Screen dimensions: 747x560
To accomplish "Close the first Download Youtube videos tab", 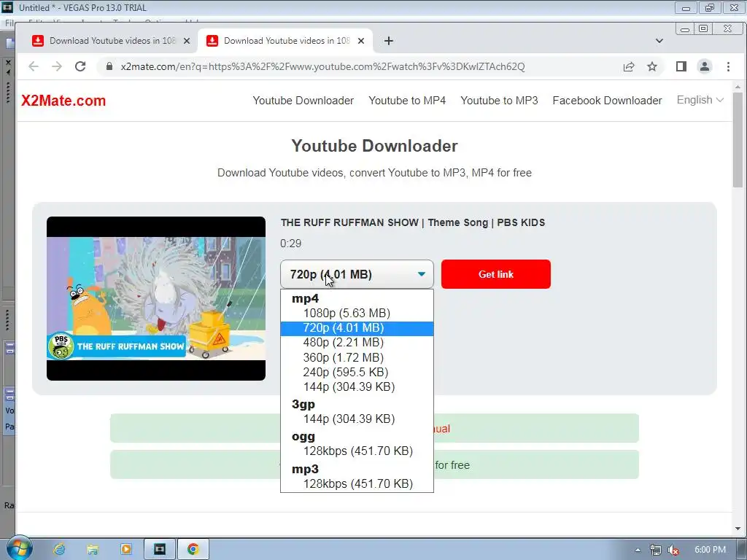I will point(187,41).
